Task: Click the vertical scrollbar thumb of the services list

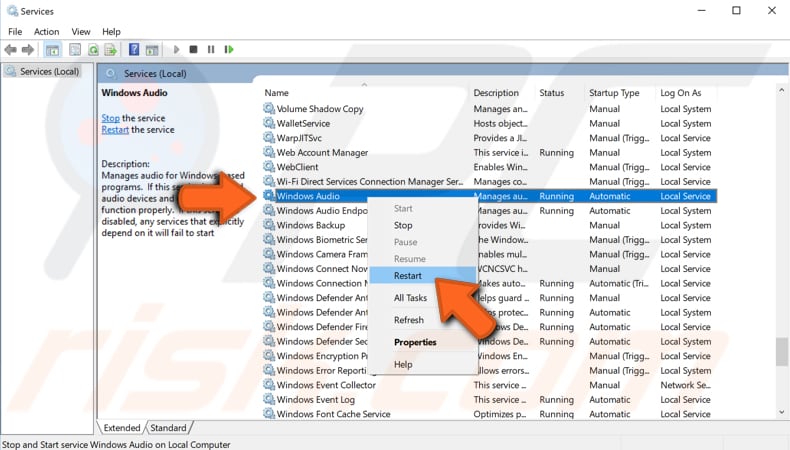Action: (782, 351)
